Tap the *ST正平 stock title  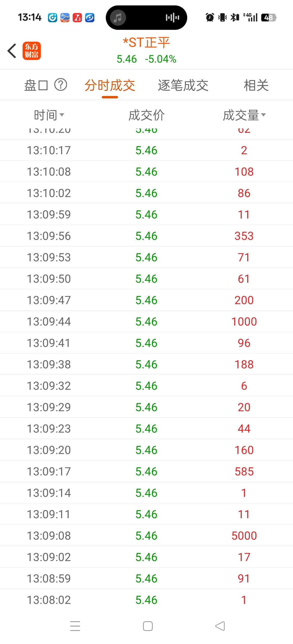click(146, 43)
